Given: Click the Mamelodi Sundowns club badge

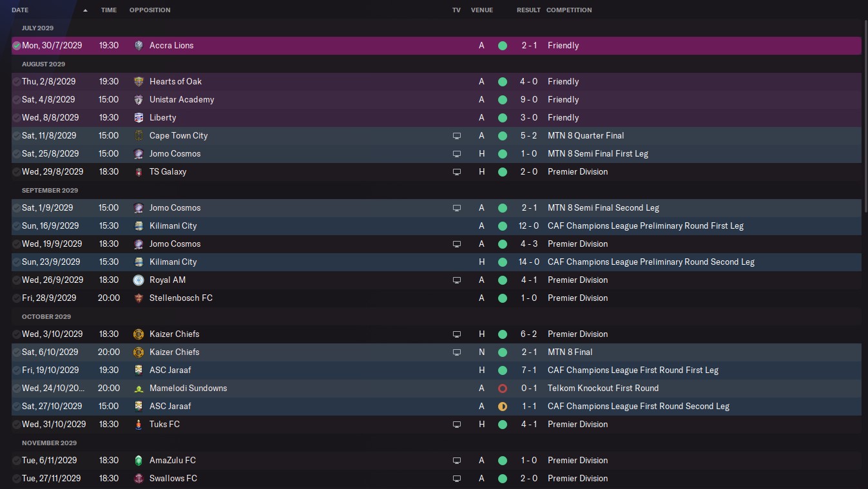Looking at the screenshot, I should click(x=139, y=388).
